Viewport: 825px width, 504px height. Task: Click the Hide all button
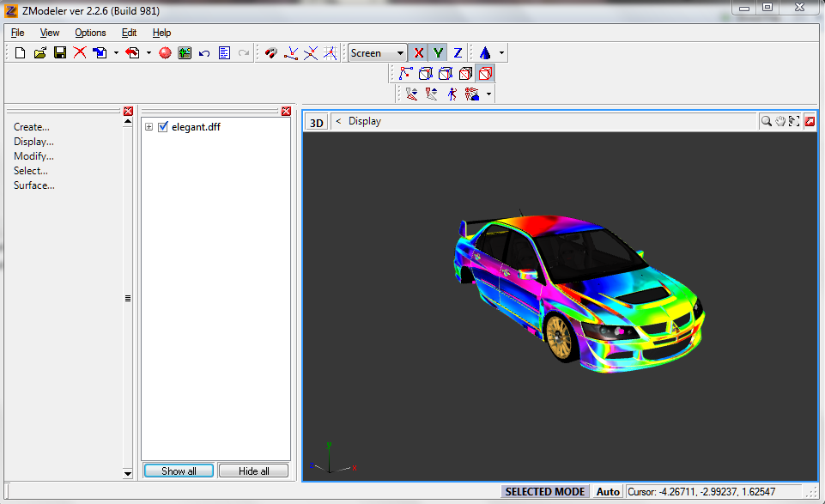point(253,471)
